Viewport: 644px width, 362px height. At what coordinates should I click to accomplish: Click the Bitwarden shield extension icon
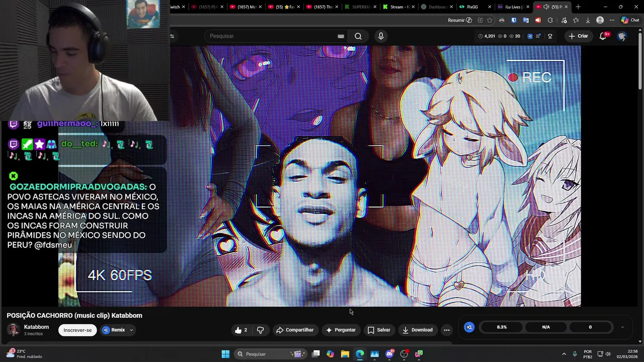[x=514, y=20]
